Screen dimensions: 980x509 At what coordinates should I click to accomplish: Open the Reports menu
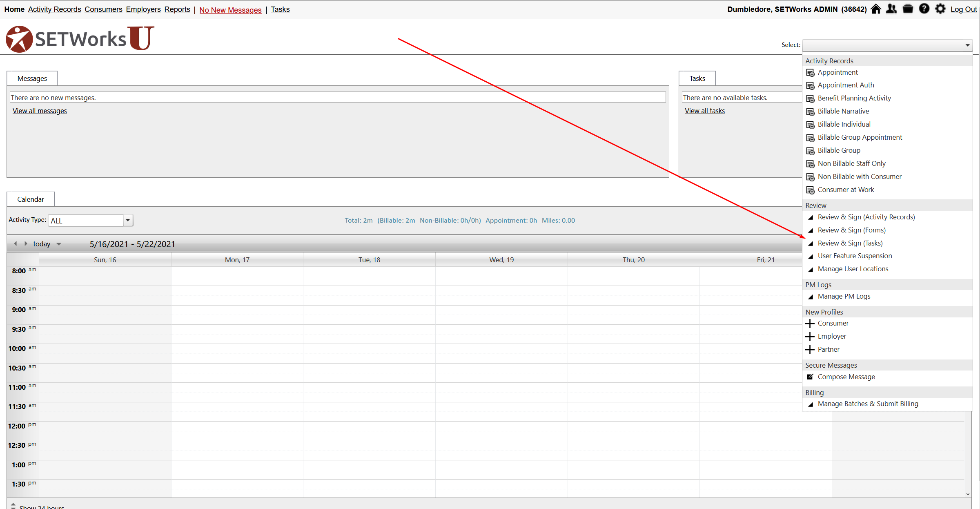click(177, 9)
